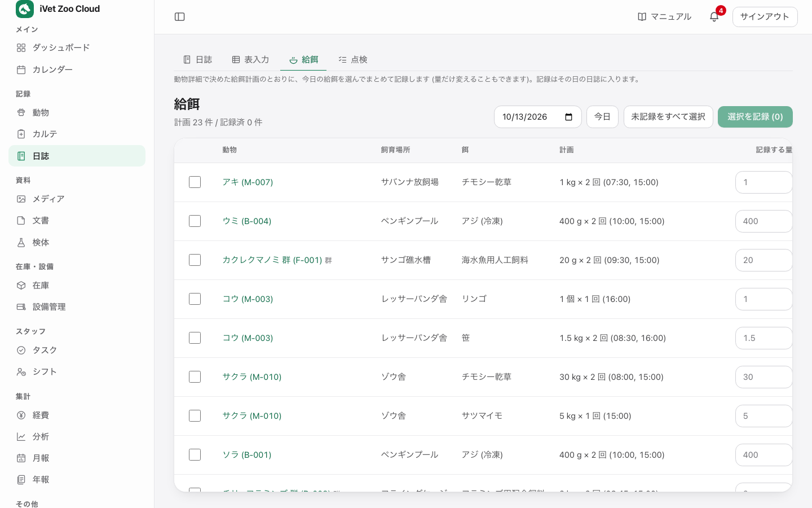Toggle the sidebar panel icon
Viewport: 812px width, 508px height.
(x=180, y=17)
